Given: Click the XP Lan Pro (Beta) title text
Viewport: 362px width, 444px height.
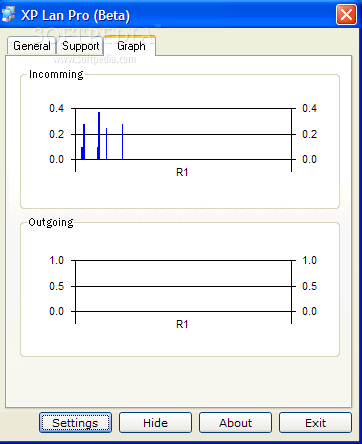Looking at the screenshot, I should pyautogui.click(x=76, y=16).
